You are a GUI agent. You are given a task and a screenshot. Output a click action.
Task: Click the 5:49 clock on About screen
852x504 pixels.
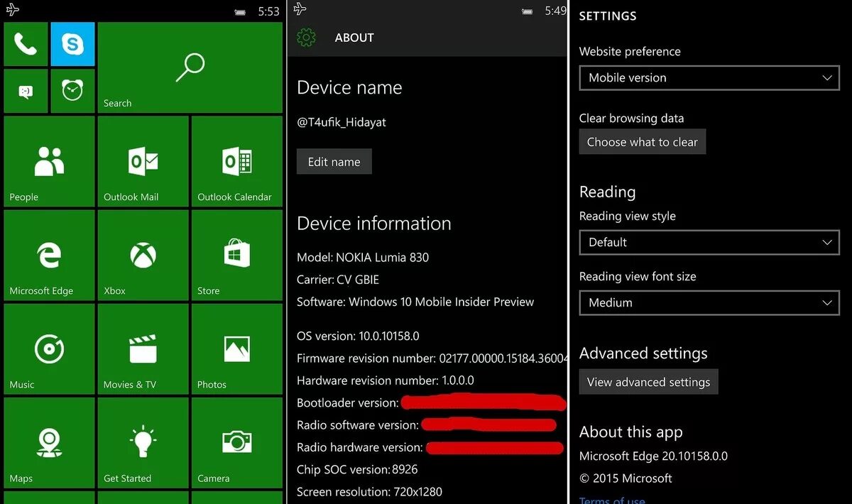[555, 11]
